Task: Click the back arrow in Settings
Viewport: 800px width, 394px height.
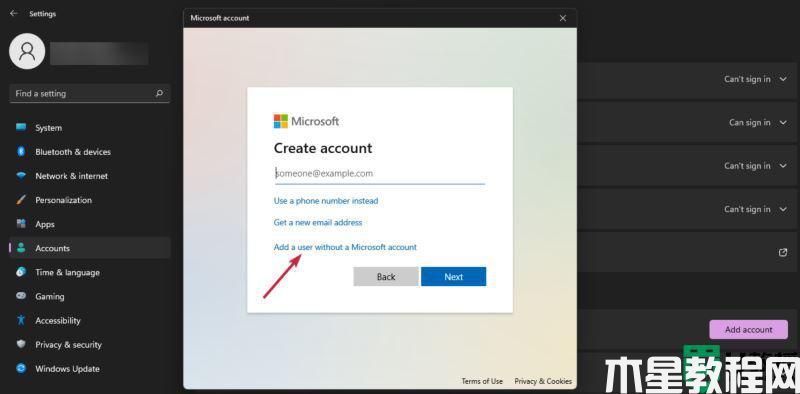Action: [x=14, y=14]
